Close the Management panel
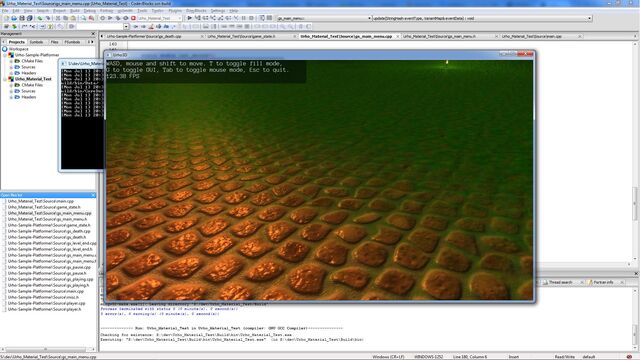640x360 pixels. tap(93, 34)
